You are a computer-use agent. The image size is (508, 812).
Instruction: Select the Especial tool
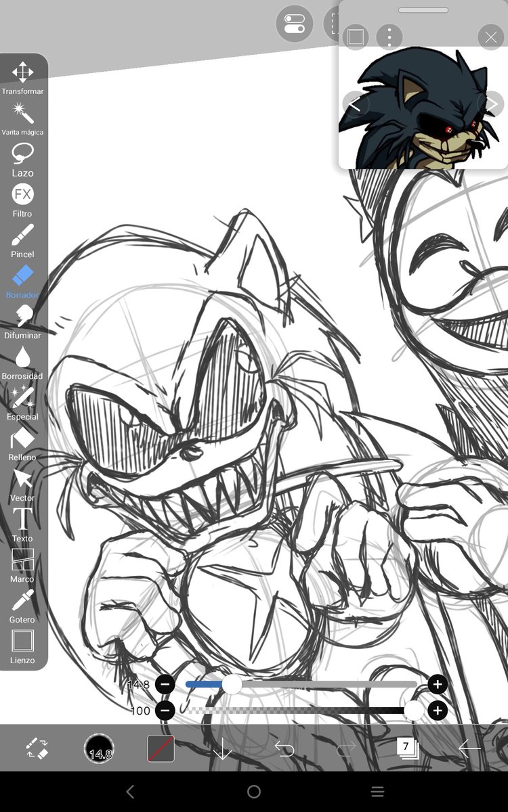pos(22,403)
